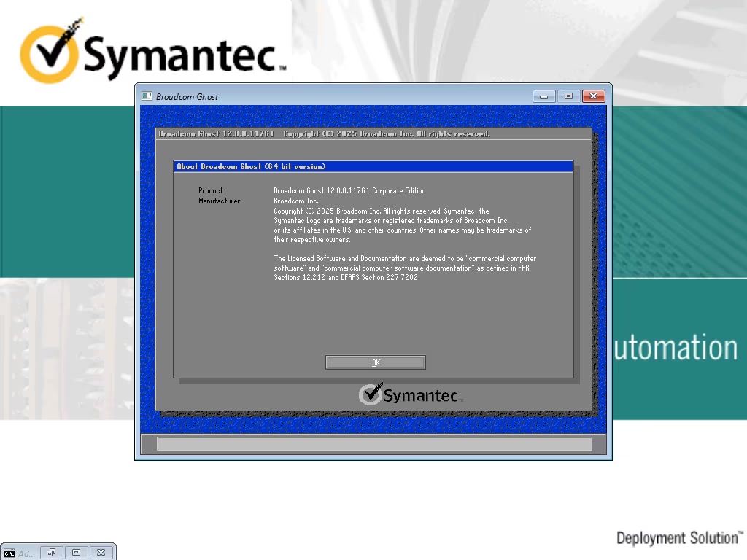Maximize the minimized command prompt window
Viewport: 747px width, 560px height.
pos(76,553)
